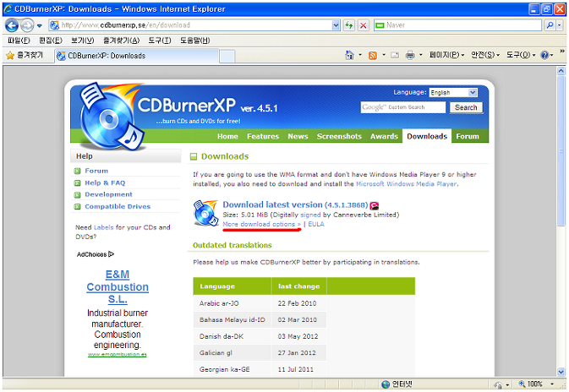Click the command bar overflow chevron

(562, 52)
